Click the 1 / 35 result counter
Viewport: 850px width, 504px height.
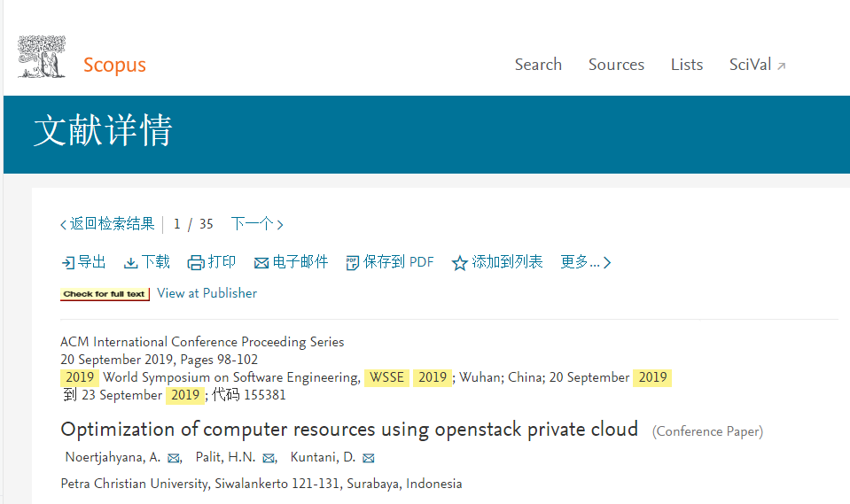pyautogui.click(x=193, y=224)
